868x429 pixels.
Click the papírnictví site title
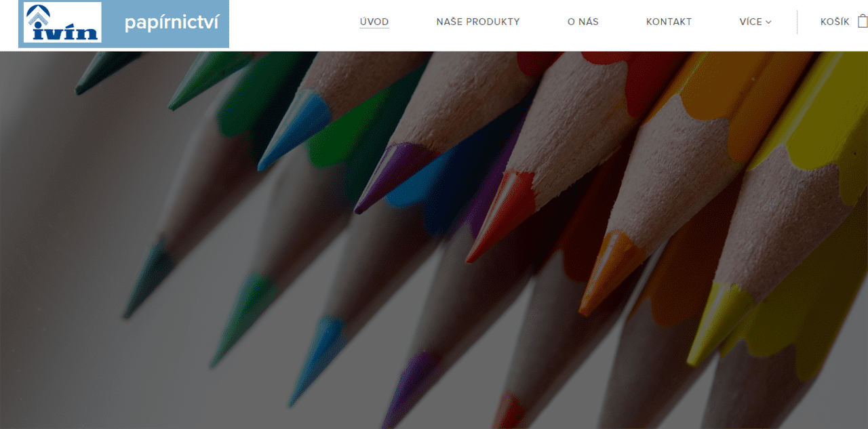(171, 22)
